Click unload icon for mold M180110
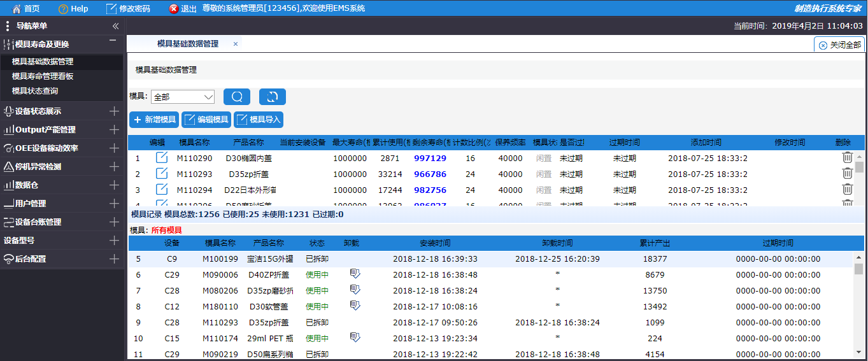The width and height of the screenshot is (868, 361). [x=355, y=306]
